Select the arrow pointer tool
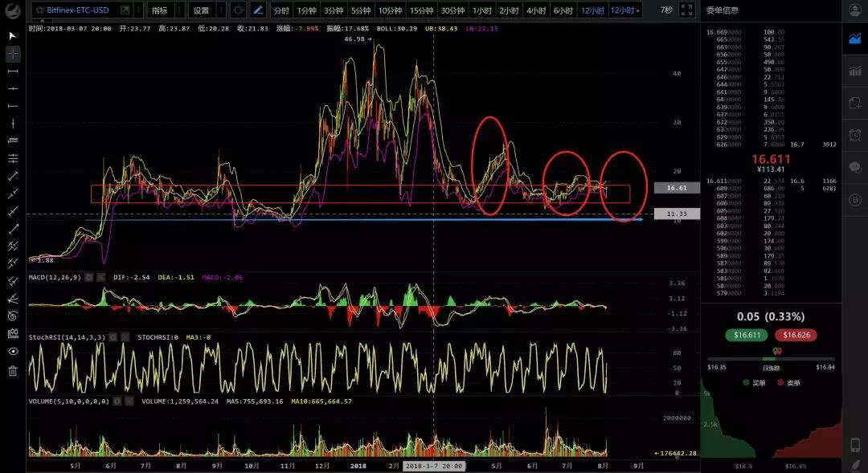The height and width of the screenshot is (473, 868). pyautogui.click(x=11, y=36)
